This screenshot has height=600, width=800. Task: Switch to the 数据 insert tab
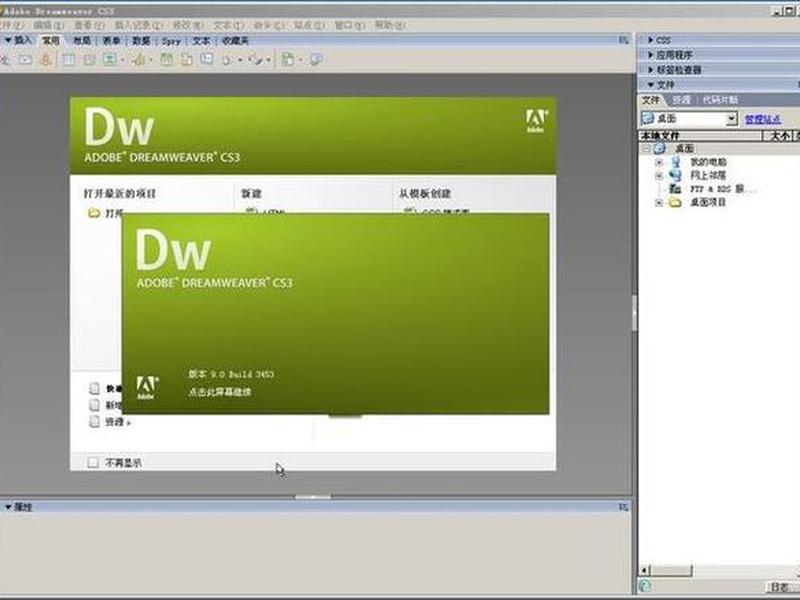tap(141, 40)
